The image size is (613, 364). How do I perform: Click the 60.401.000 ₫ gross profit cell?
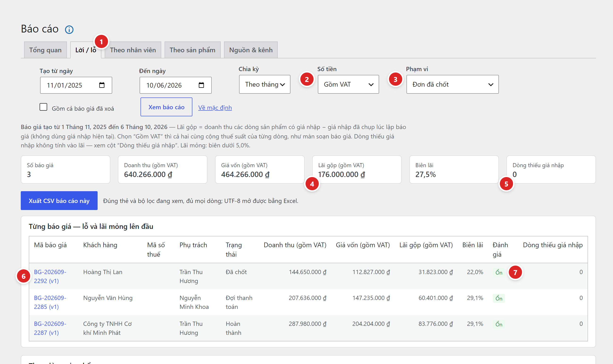(435, 298)
